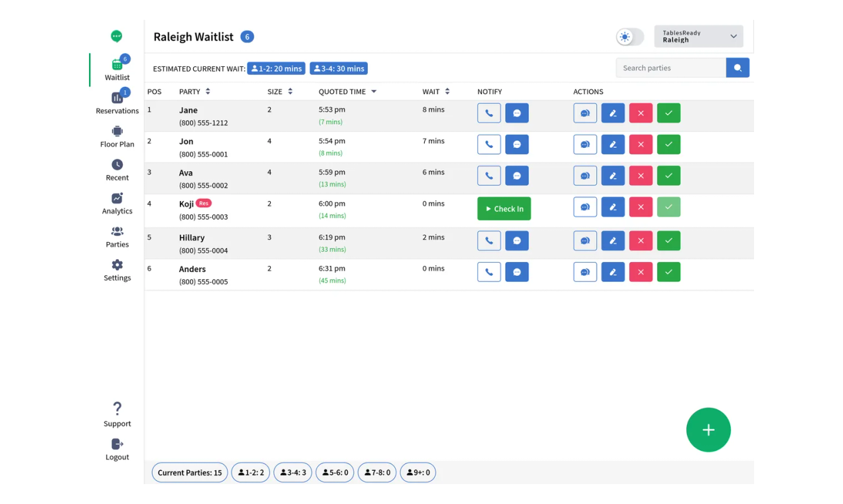Screen dimensions: 843x504
Task: Edit Anders's party details
Action: point(613,272)
